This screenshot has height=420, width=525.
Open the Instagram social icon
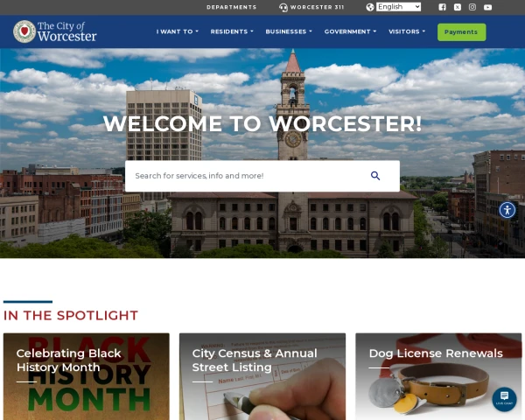pos(472,7)
